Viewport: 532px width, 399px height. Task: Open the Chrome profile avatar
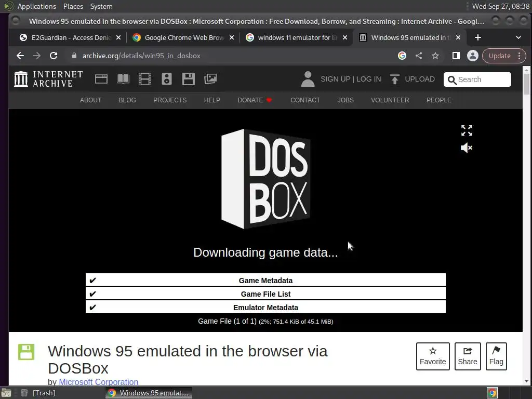(x=473, y=56)
